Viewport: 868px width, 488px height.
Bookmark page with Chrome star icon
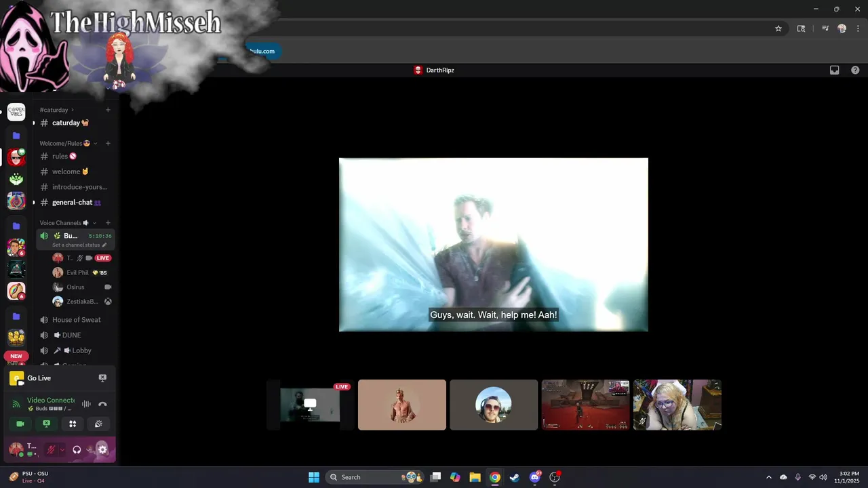(x=778, y=28)
